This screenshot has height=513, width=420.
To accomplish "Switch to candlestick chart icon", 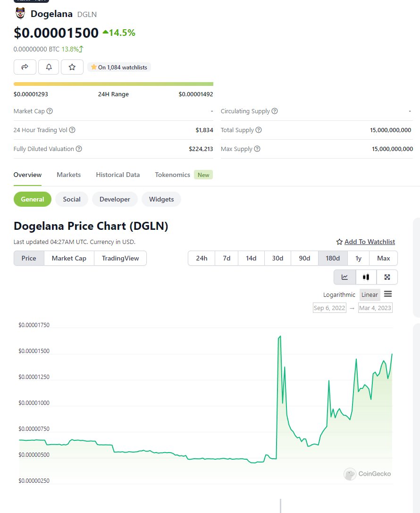I will (366, 277).
